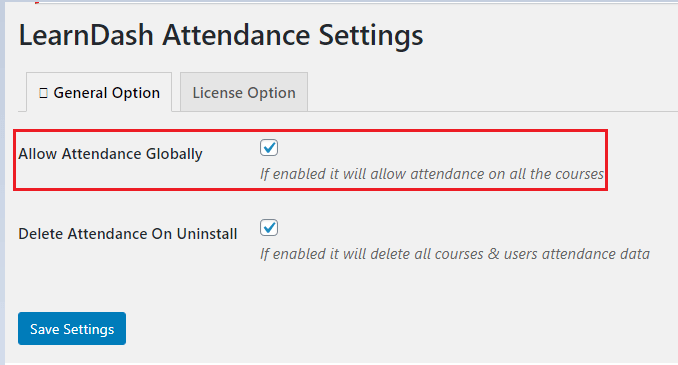Click the word Globally in the first setting label

174,154
